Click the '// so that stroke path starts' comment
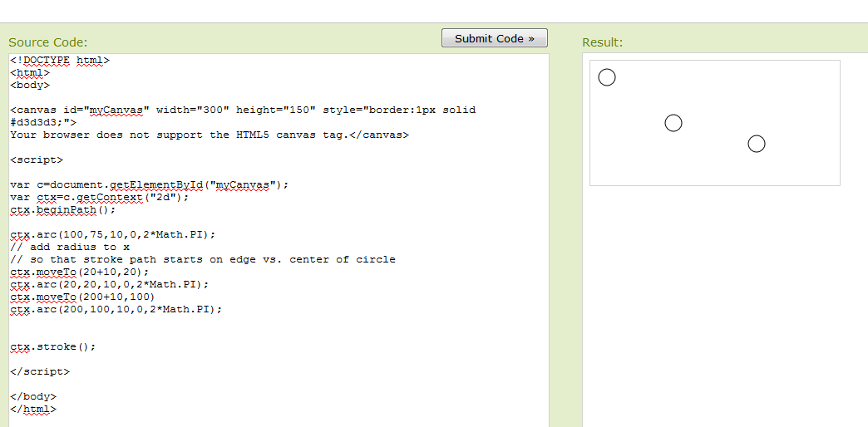This screenshot has width=868, height=427. [x=203, y=259]
